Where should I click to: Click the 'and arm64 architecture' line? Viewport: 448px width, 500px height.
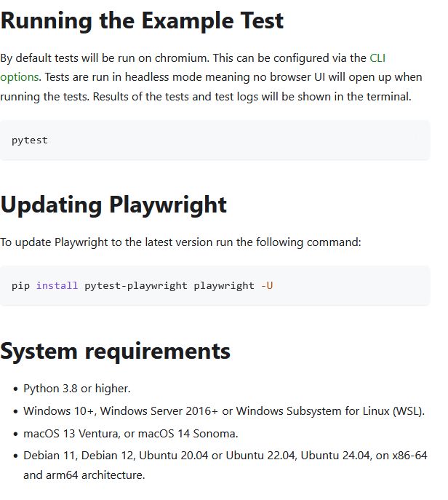click(x=84, y=475)
